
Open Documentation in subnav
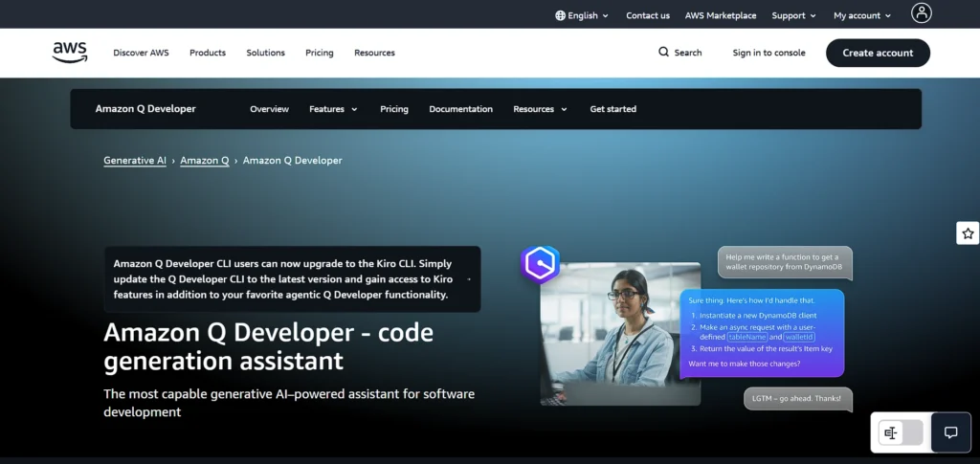pos(460,109)
